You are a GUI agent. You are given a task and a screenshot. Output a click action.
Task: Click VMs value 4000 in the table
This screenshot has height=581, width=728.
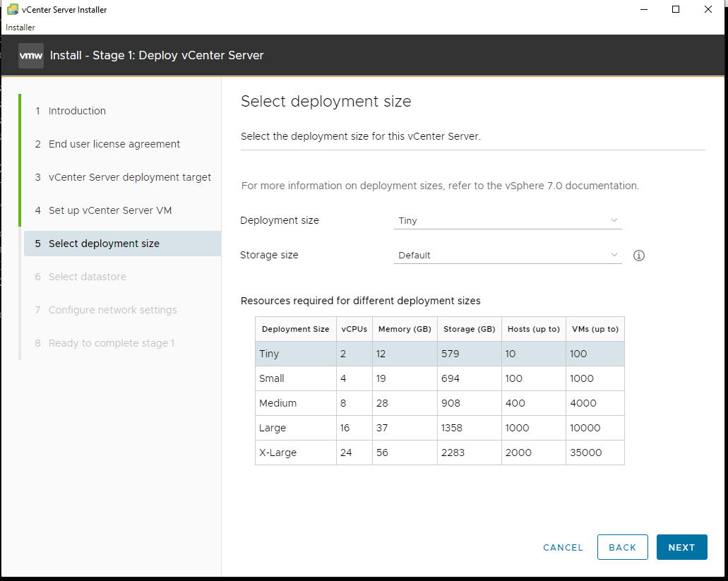(583, 403)
